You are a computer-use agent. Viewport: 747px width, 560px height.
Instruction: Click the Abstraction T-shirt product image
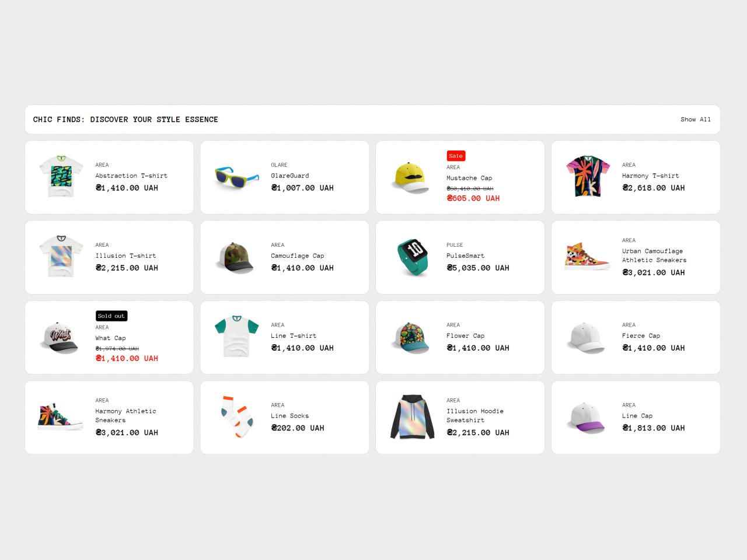pos(61,177)
